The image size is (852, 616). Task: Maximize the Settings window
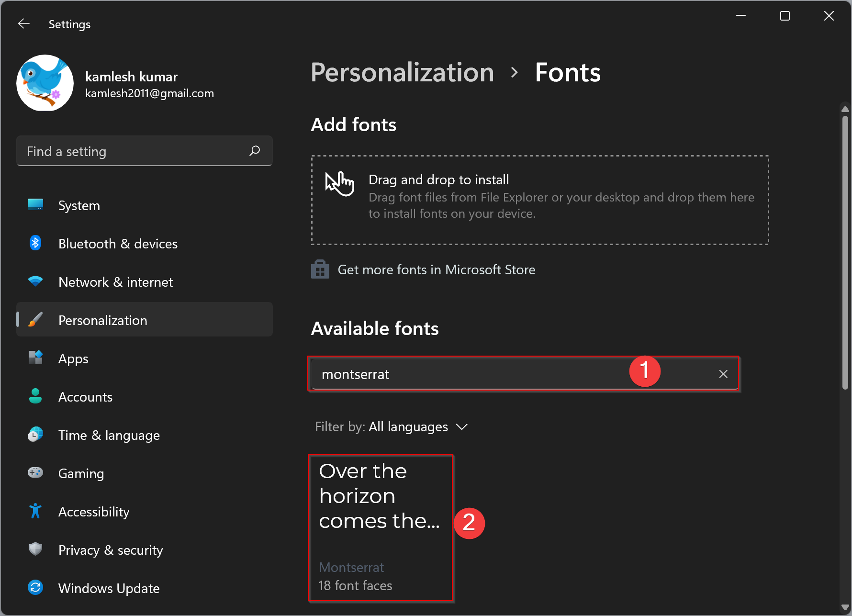point(785,16)
